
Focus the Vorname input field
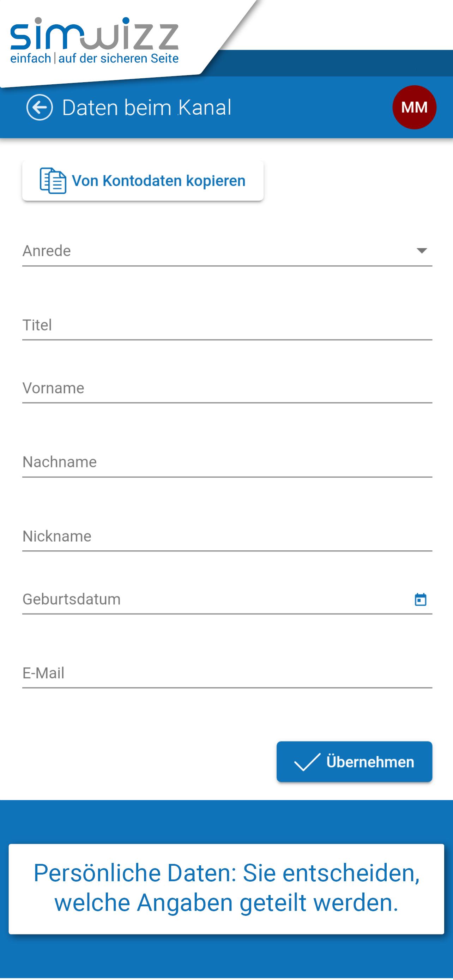pos(227,388)
